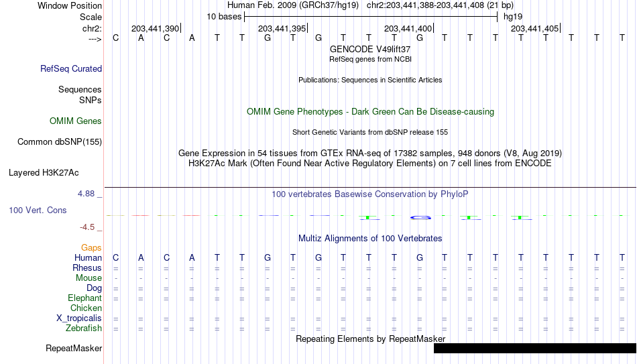Select the Zebrafish species label
The image size is (637, 364).
pyautogui.click(x=84, y=328)
